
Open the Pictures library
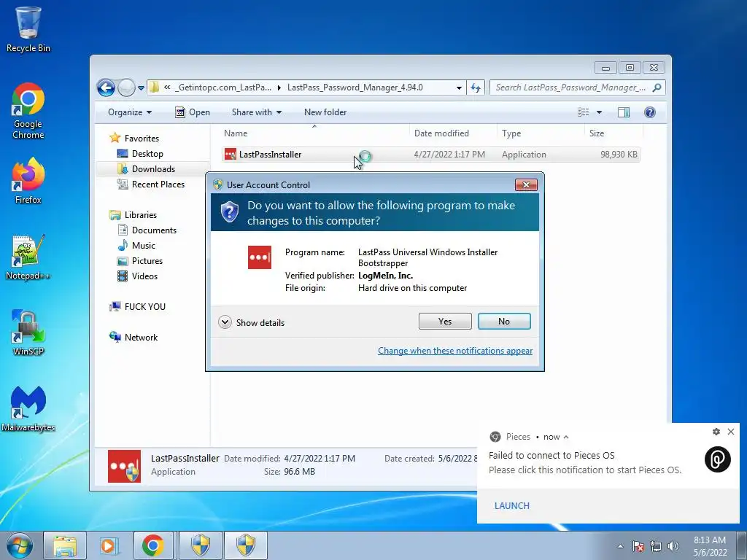(140, 261)
